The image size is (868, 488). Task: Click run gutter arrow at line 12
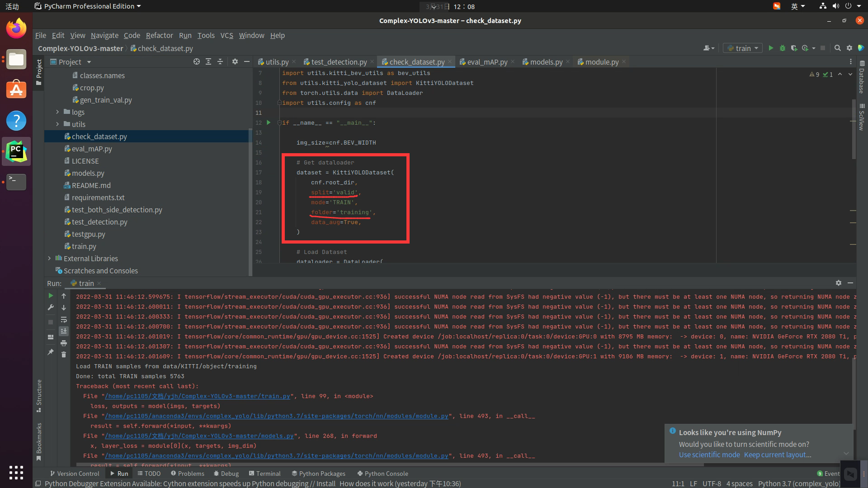point(269,122)
